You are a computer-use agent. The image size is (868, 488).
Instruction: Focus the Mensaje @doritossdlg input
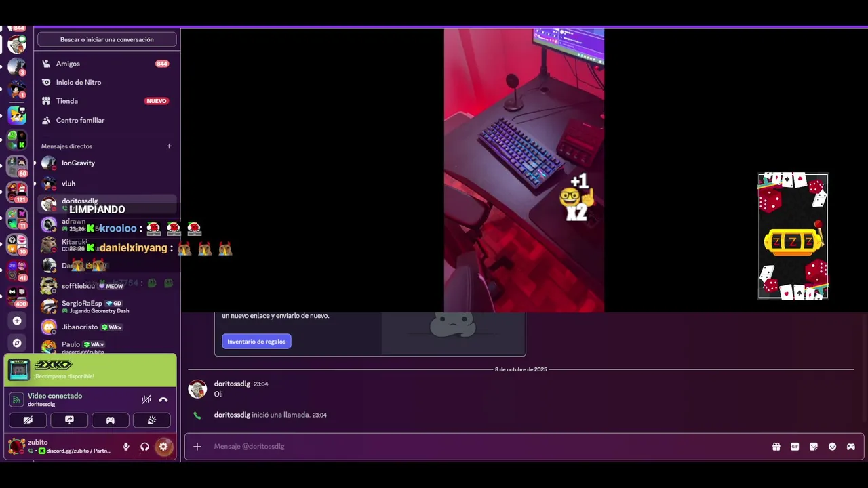click(x=488, y=447)
